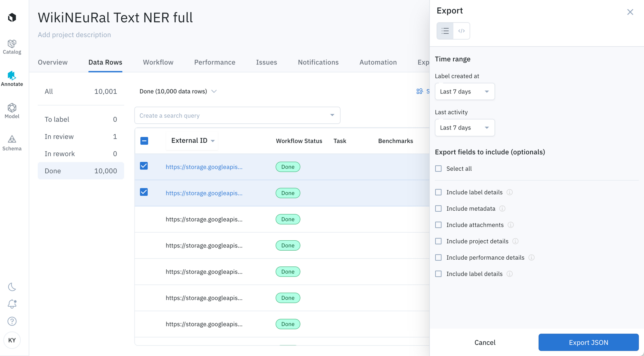
Task: Toggle dark mode moon icon
Action: click(12, 287)
